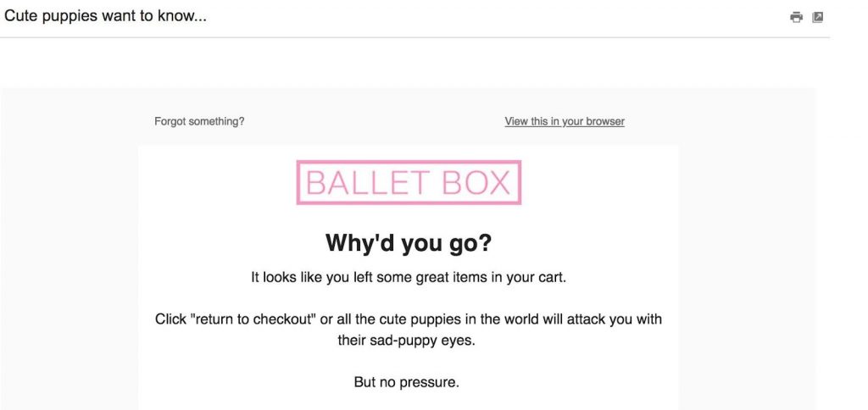This screenshot has height=410, width=868.
Task: Click the word 'puppies' in the email subject
Action: 75,16
